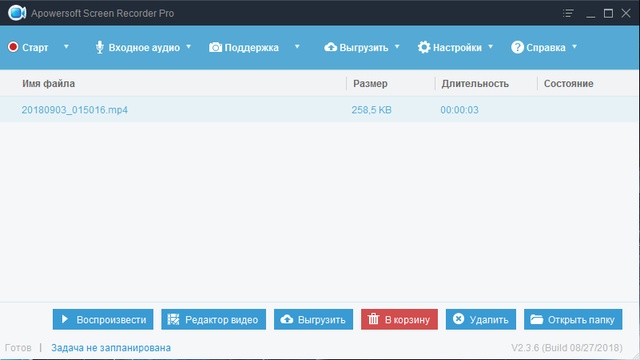This screenshot has width=640, height=360.
Task: Sort by Размер column header
Action: (x=370, y=84)
